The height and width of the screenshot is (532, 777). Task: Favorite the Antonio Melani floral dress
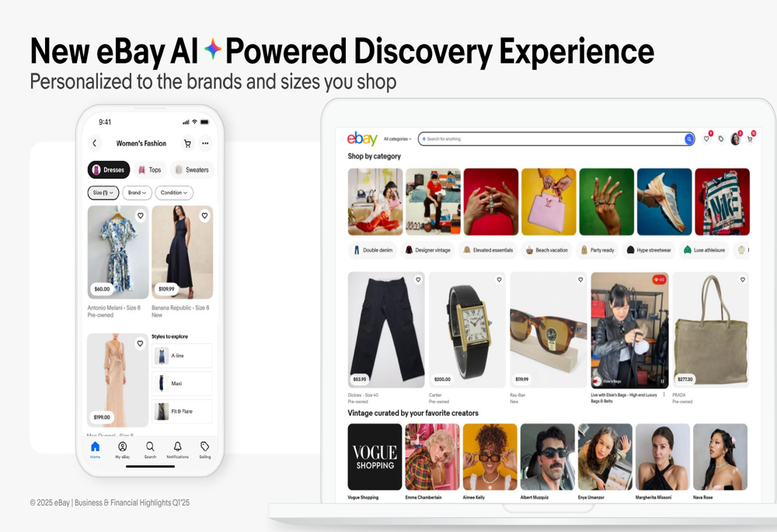(x=141, y=215)
